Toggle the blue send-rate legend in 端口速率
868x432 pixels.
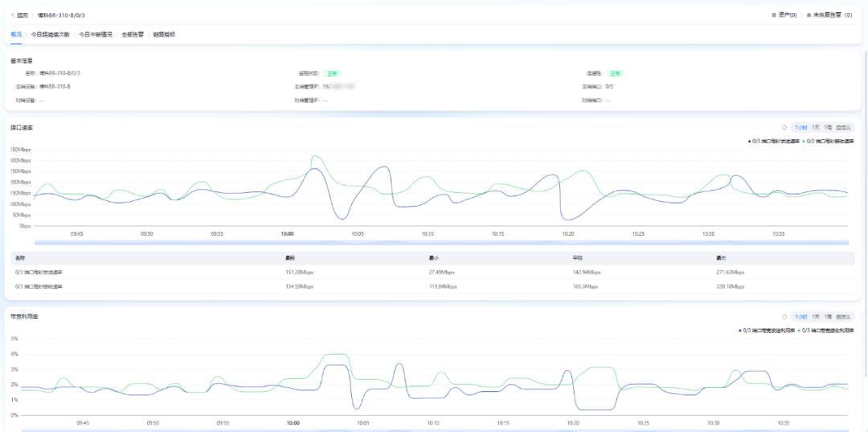774,142
